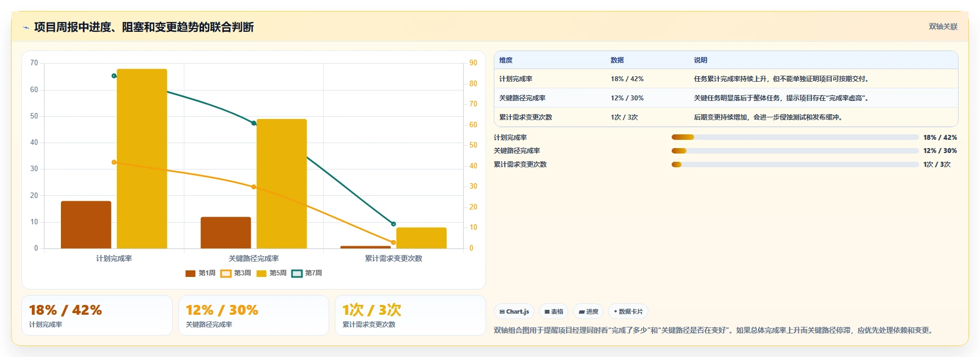Click the 关键路径完成率 cell in the table
980x357 pixels.
pos(522,98)
